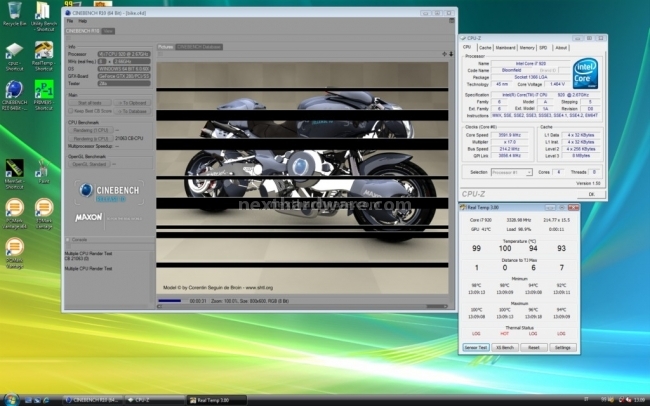Viewport: 650px width, 406px height.
Task: Click the render progress bar in Cinebench
Action: click(x=172, y=301)
